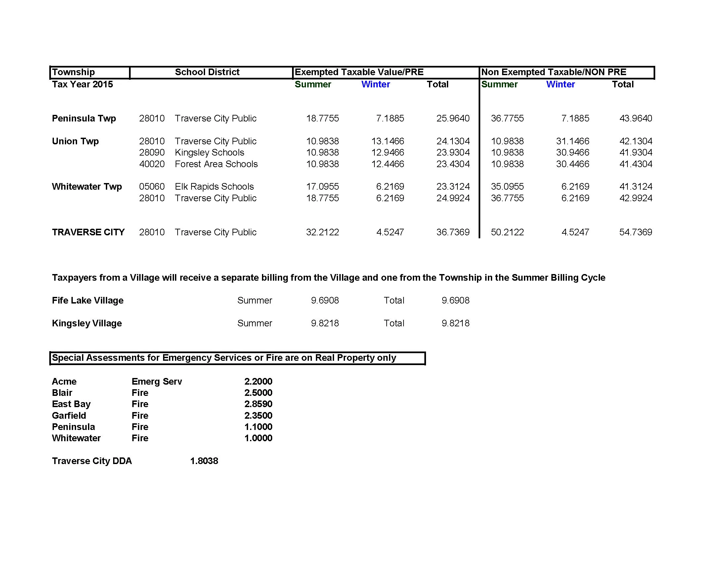
Task: Select Exempted Taxable Value/PRE header
Action: point(359,72)
